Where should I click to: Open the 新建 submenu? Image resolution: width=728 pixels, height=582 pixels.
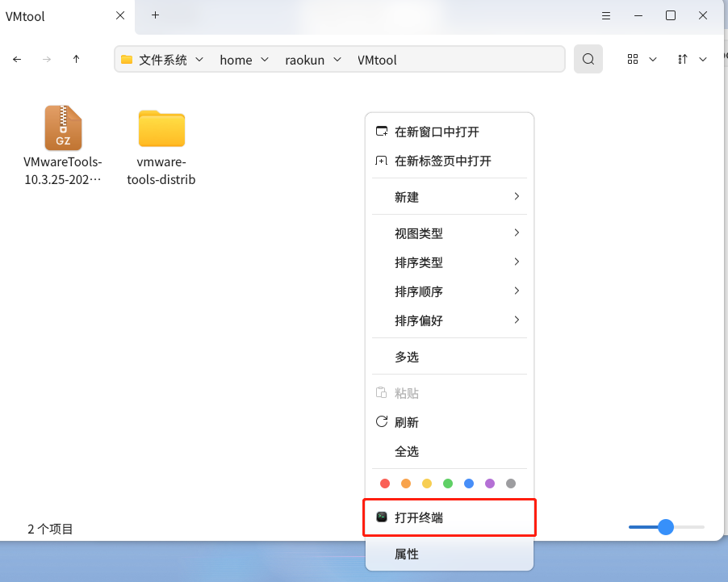pyautogui.click(x=450, y=197)
